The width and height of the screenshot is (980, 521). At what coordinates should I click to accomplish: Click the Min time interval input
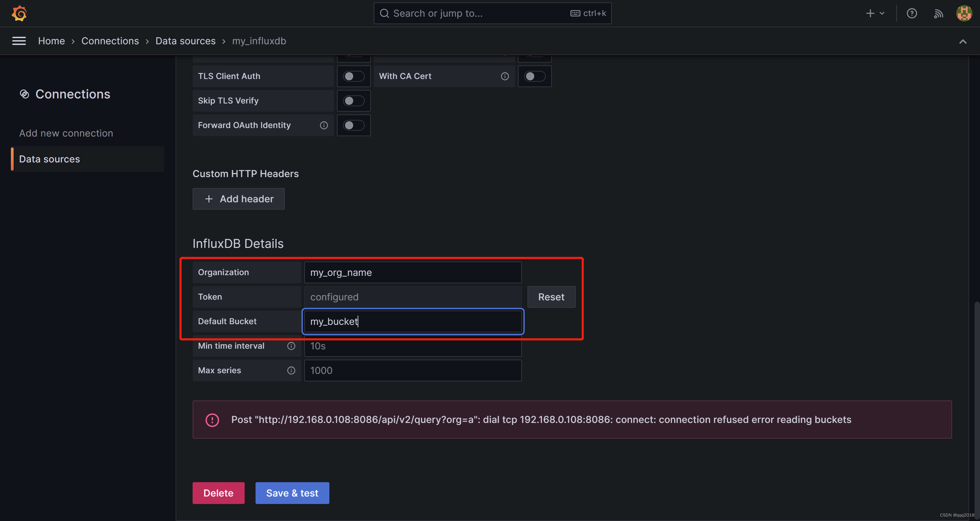pos(412,346)
